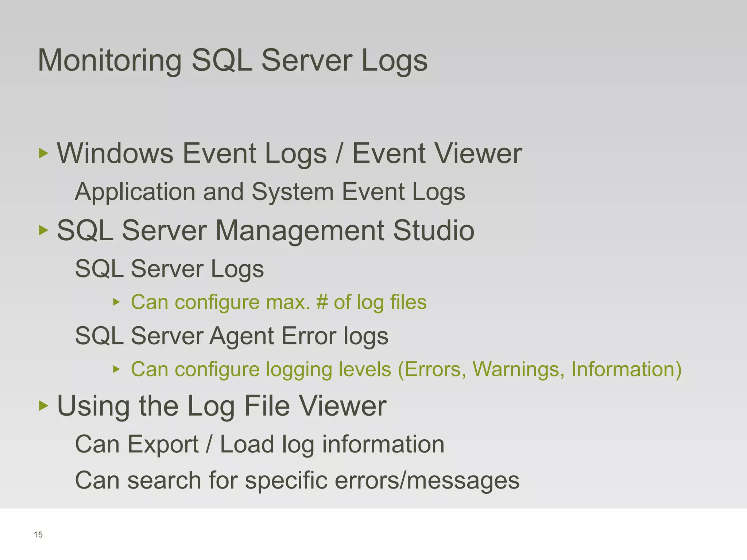The height and width of the screenshot is (560, 747).
Task: Click the bullet arrow before Windows Event Logs
Action: 43,153
